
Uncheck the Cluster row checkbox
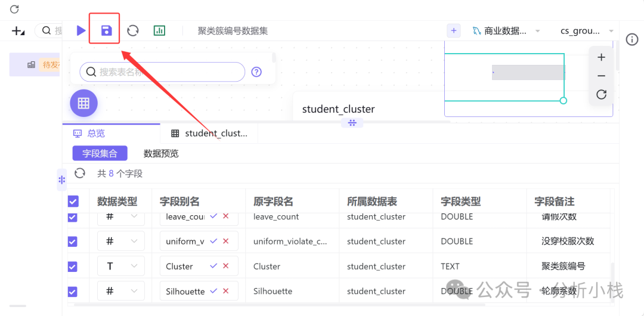tap(72, 267)
